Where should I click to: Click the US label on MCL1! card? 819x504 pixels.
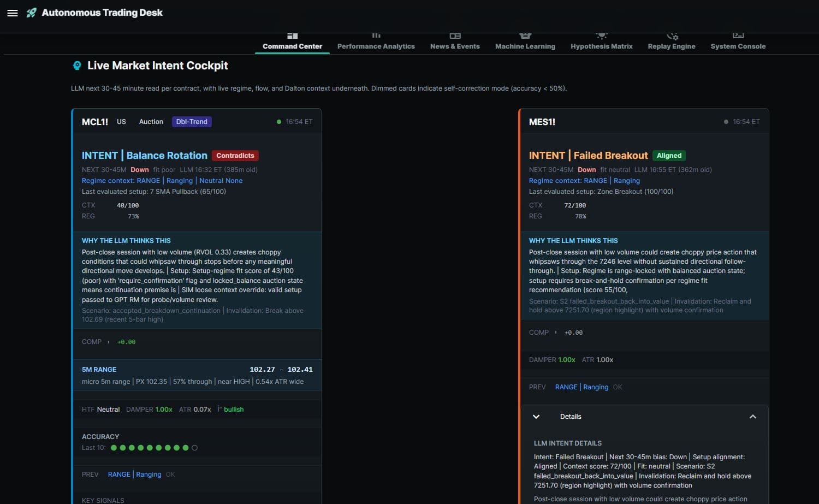121,122
